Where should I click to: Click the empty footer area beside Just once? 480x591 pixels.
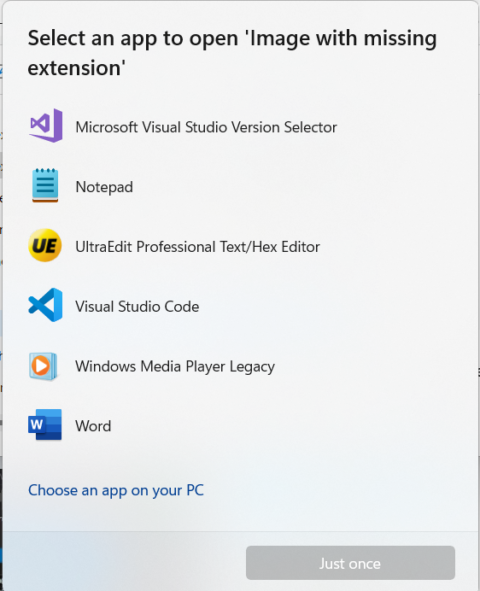pyautogui.click(x=124, y=562)
